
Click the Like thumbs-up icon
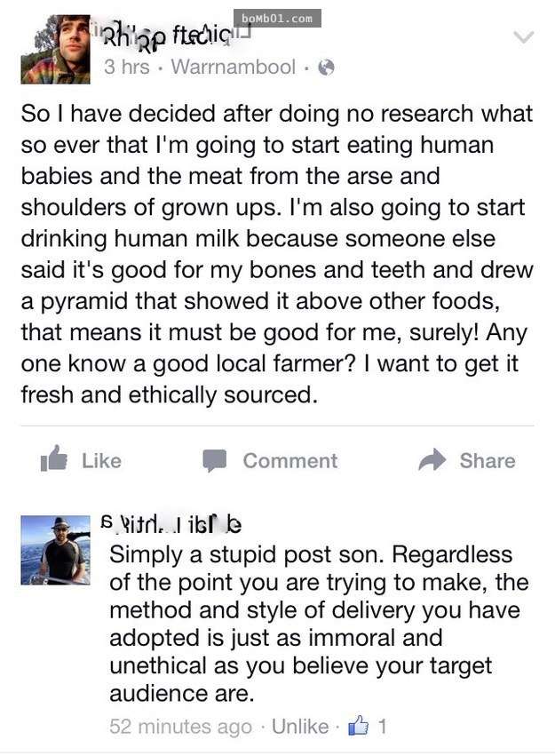click(54, 458)
